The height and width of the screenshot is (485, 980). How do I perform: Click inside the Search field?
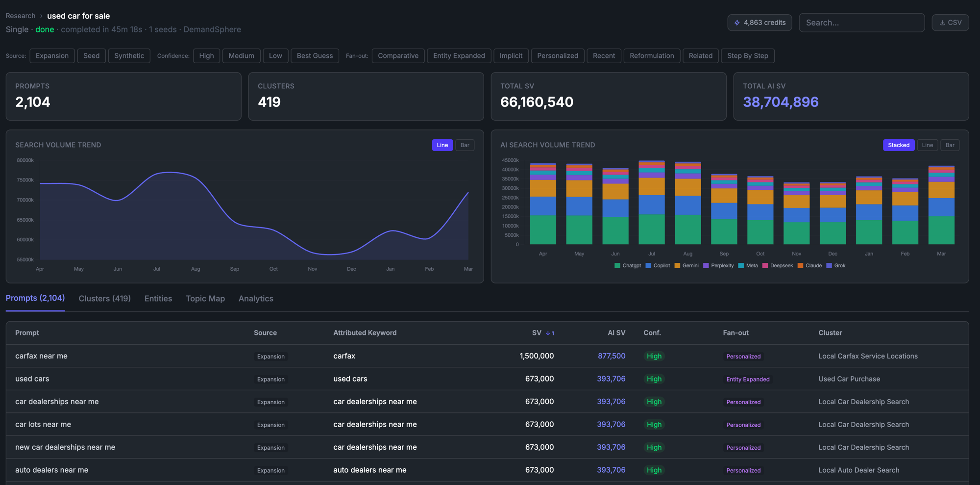(x=861, y=23)
